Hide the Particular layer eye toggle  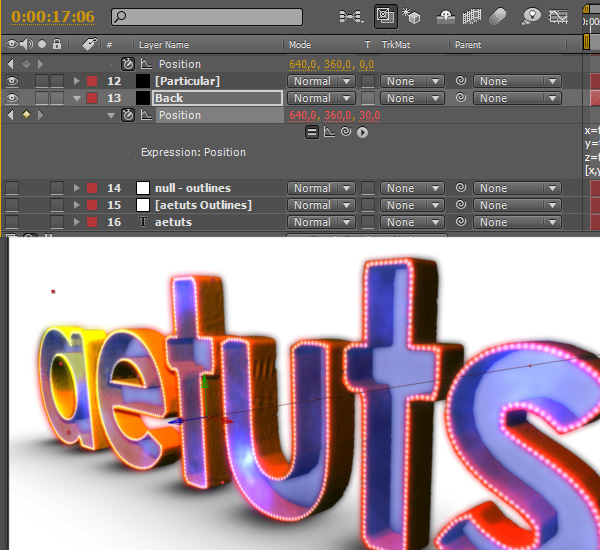coord(12,81)
